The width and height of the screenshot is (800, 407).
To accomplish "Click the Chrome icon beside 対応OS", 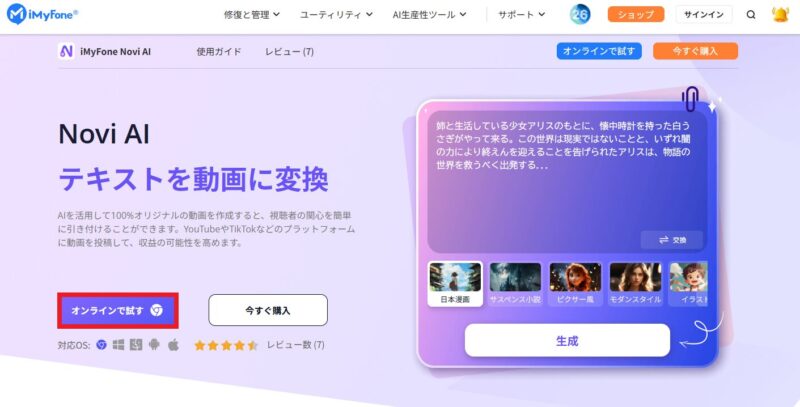I will (x=102, y=345).
